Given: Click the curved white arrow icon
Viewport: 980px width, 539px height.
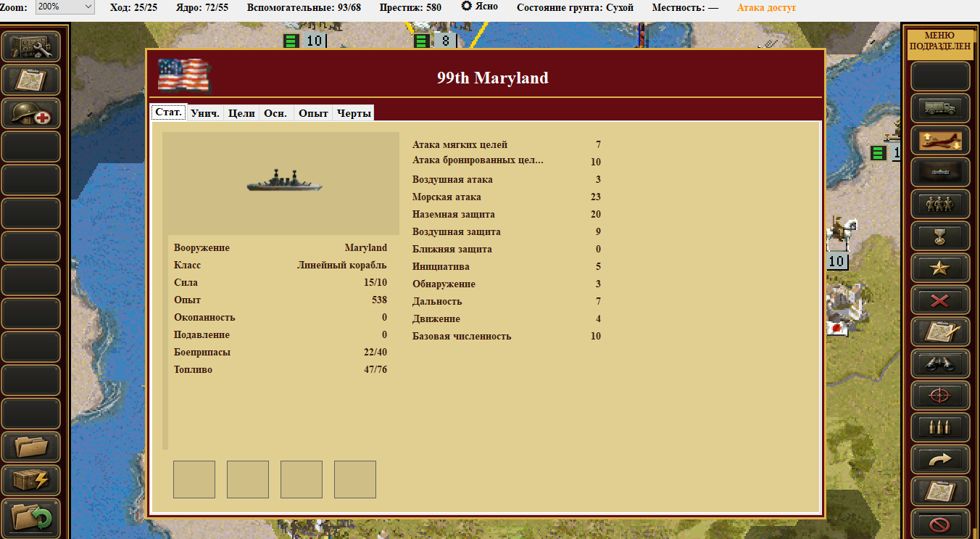Looking at the screenshot, I should 940,459.
